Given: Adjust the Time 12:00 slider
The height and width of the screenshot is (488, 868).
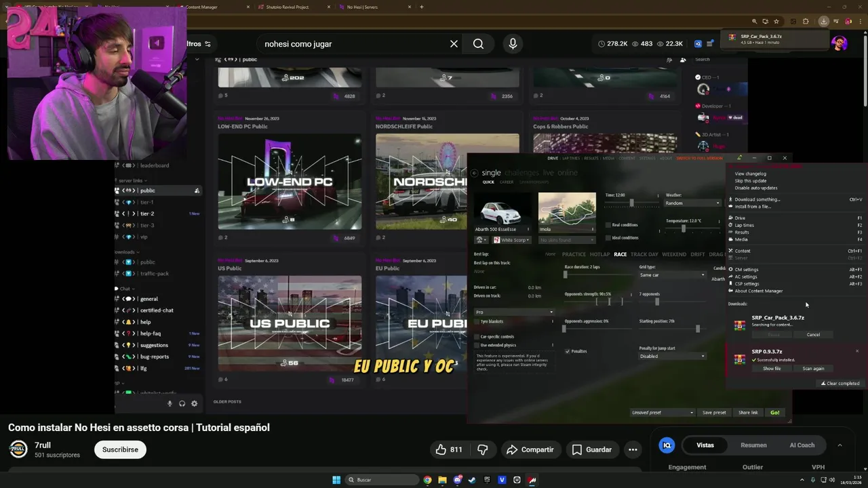Looking at the screenshot, I should pos(631,203).
